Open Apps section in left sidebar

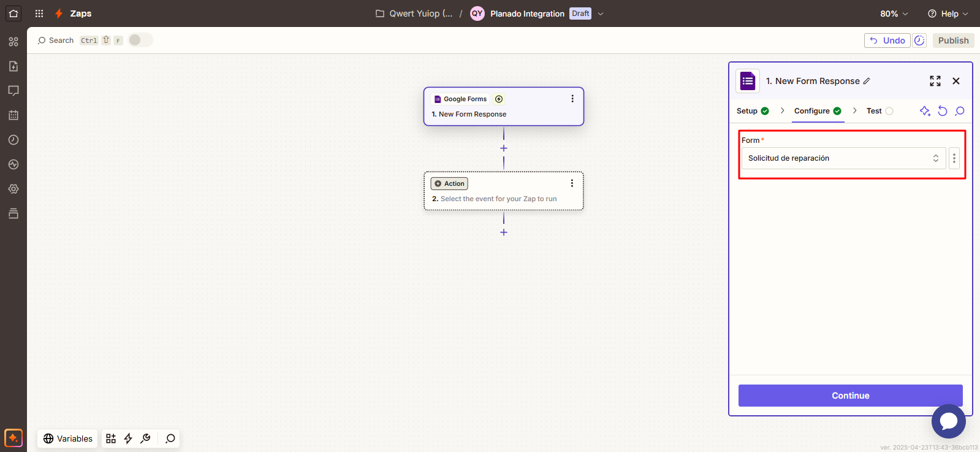(13, 42)
